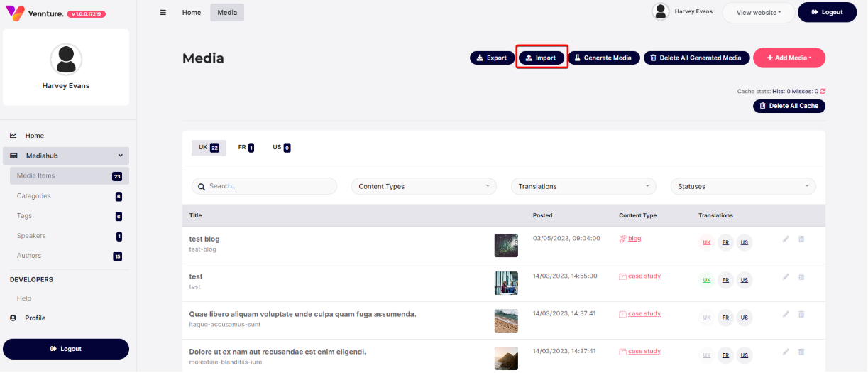
Task: Edit the 'Quae libero aliquam' row
Action: pyautogui.click(x=786, y=313)
